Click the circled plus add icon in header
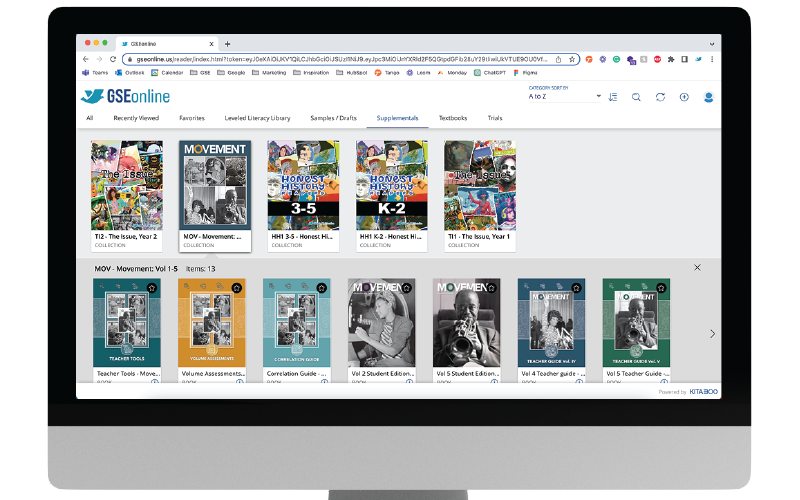 [684, 97]
